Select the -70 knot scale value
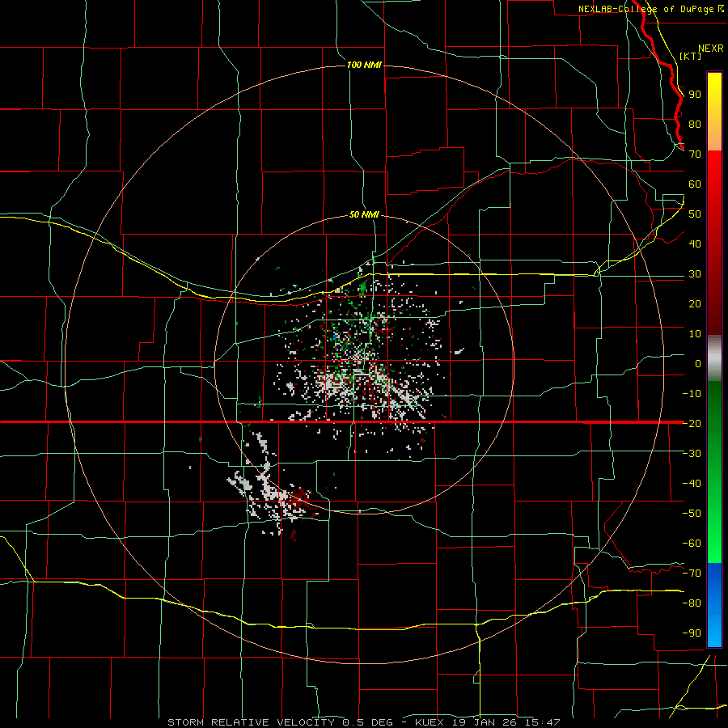This screenshot has width=728, height=728. point(692,573)
